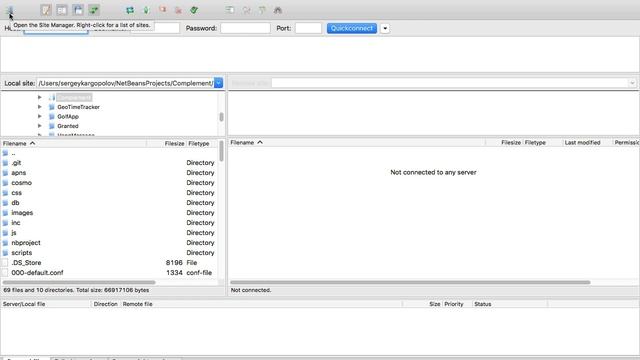Viewport: 640px width, 360px height.
Task: Open the Local site path dropdown
Action: [219, 83]
